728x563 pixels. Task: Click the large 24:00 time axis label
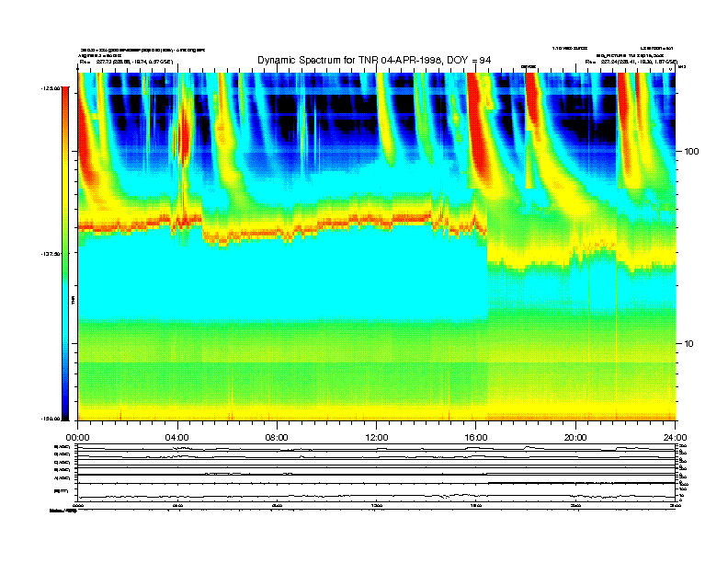pos(675,438)
